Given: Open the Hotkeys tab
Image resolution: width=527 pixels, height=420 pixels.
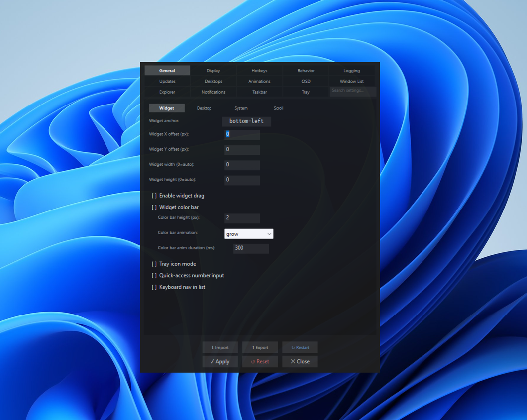Looking at the screenshot, I should [259, 71].
